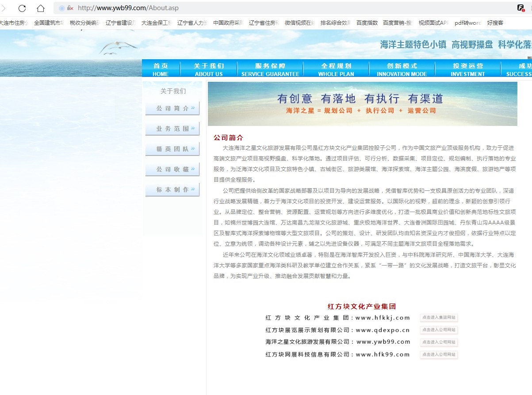Open the 精英团队 sidebar link
The image size is (532, 395).
pyautogui.click(x=172, y=148)
